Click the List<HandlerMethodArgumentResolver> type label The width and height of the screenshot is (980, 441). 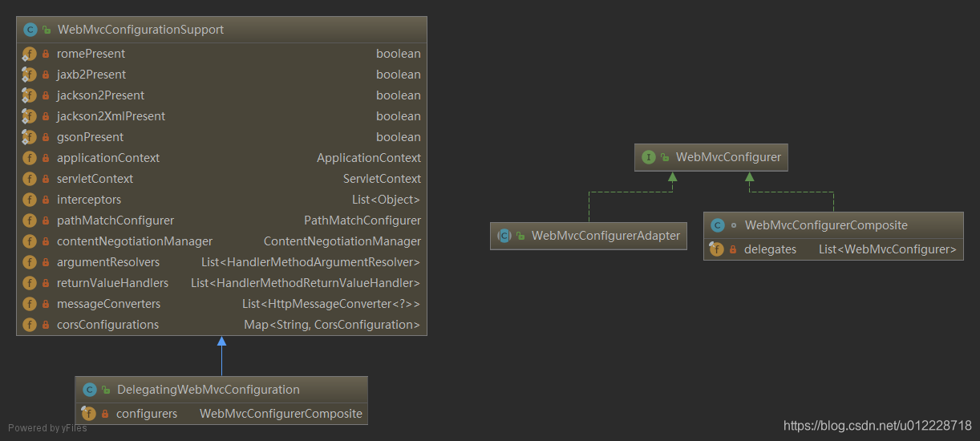point(310,262)
